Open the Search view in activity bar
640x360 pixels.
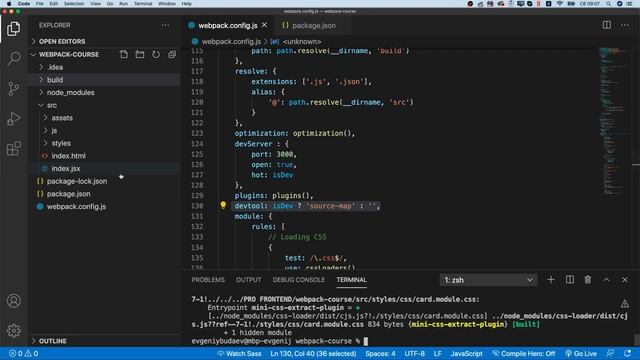tap(13, 58)
